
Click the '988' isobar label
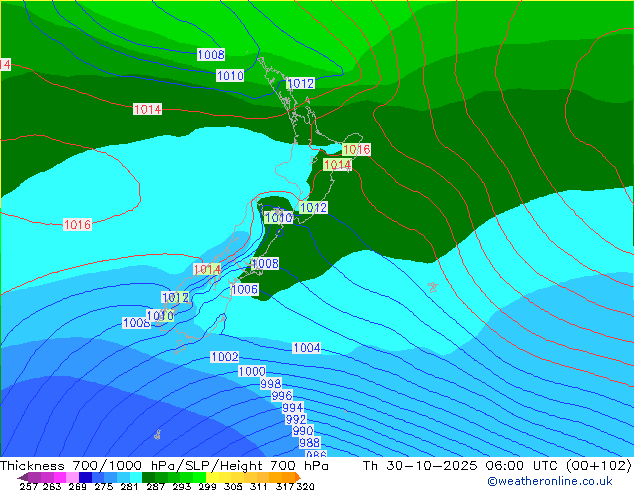tap(310, 443)
